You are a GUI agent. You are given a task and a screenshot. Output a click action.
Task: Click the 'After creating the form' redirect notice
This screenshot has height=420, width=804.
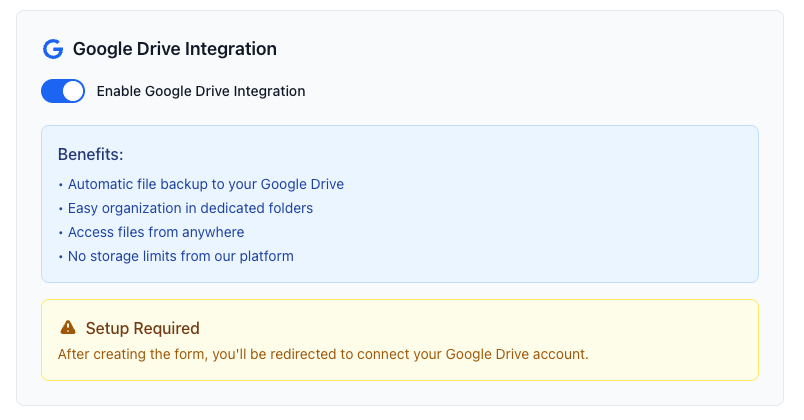[x=323, y=354]
